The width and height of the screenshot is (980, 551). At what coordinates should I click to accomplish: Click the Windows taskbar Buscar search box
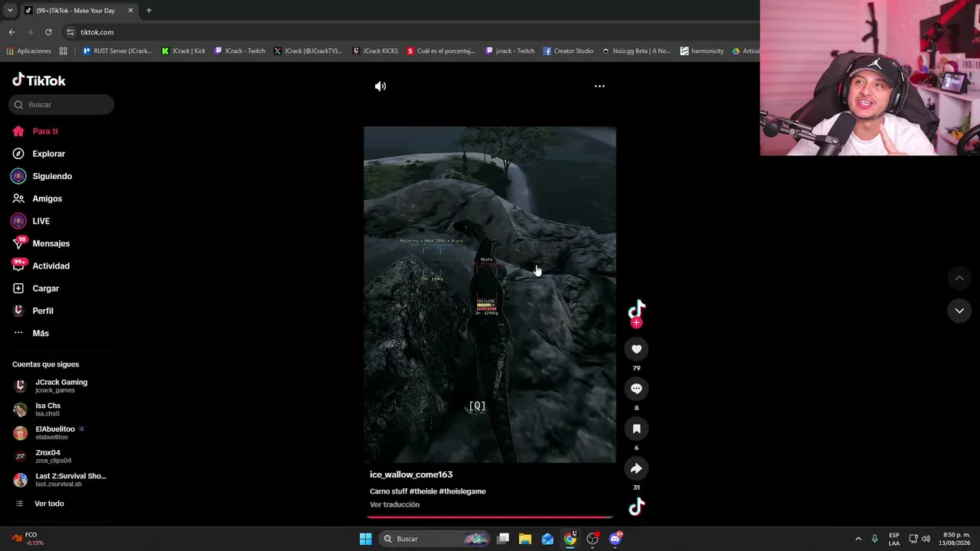pos(435,539)
